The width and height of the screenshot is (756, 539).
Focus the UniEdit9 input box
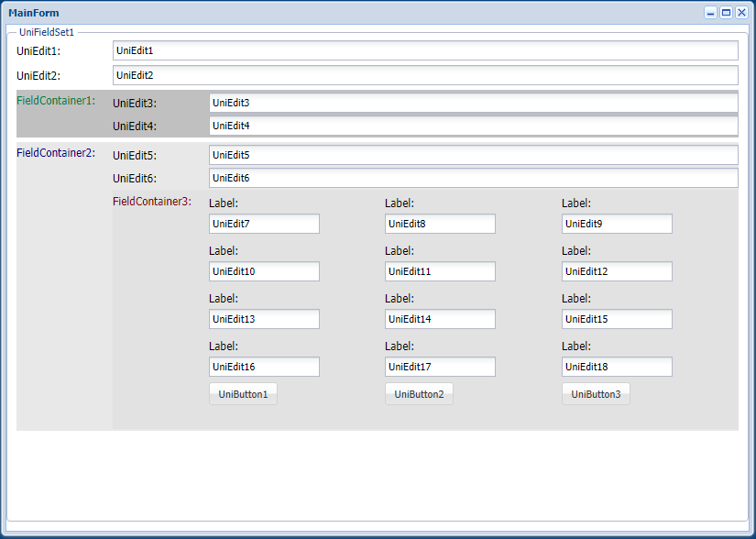(617, 224)
